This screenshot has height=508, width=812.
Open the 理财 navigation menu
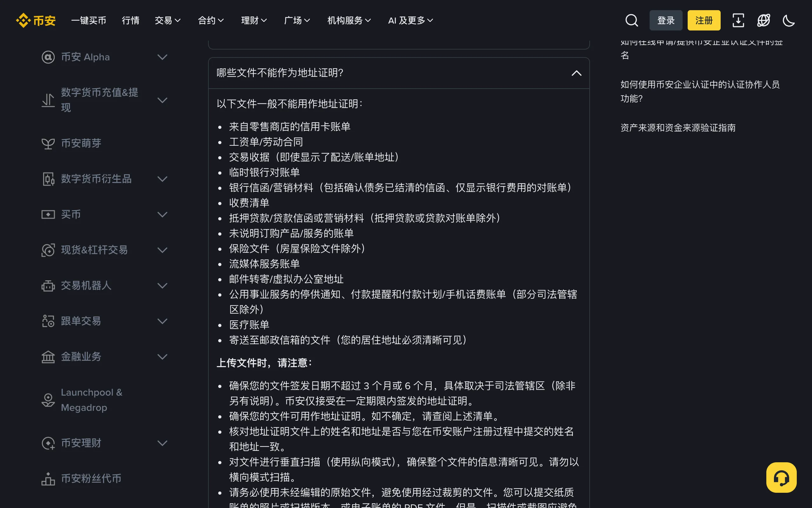tap(254, 21)
